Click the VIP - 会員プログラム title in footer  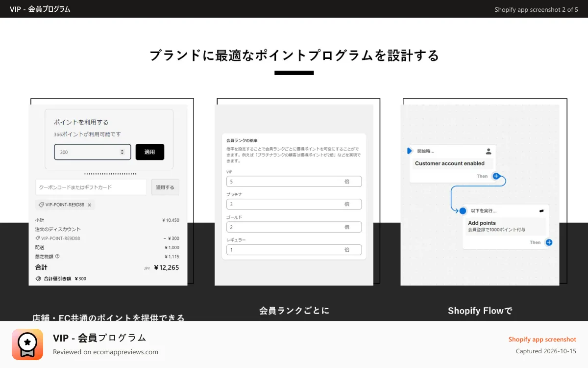pyautogui.click(x=99, y=338)
